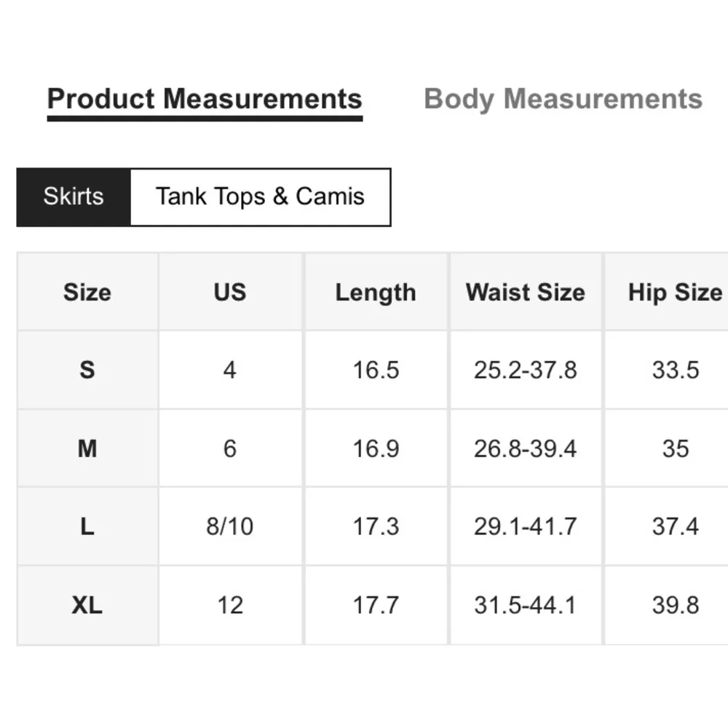Click the 16.9 length cell
The height and width of the screenshot is (728, 728).
[376, 448]
